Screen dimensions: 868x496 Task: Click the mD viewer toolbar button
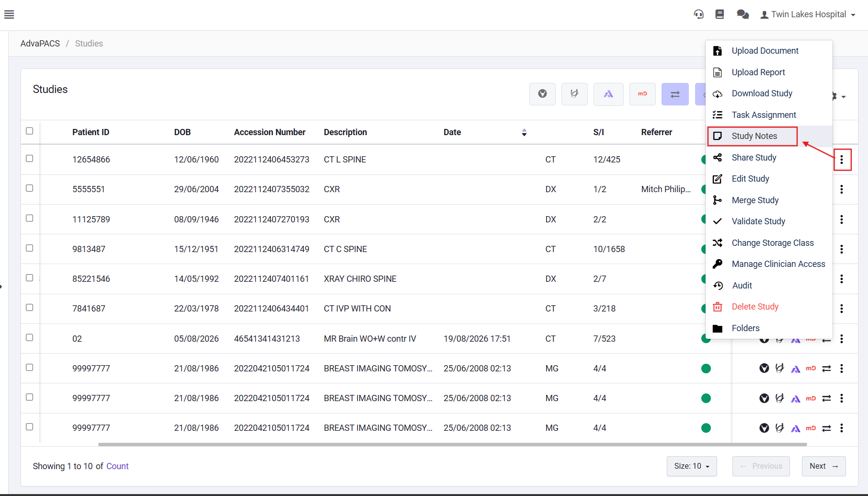click(x=642, y=94)
